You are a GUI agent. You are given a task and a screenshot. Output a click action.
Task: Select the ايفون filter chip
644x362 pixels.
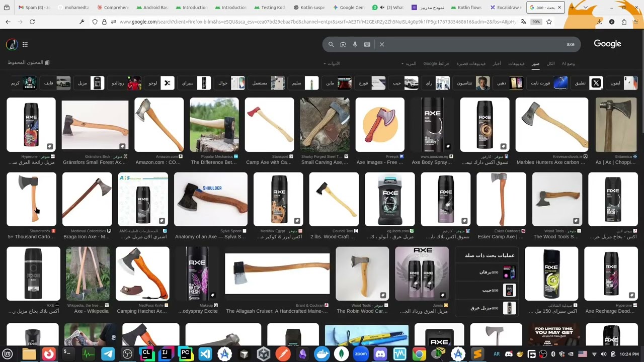(622, 83)
